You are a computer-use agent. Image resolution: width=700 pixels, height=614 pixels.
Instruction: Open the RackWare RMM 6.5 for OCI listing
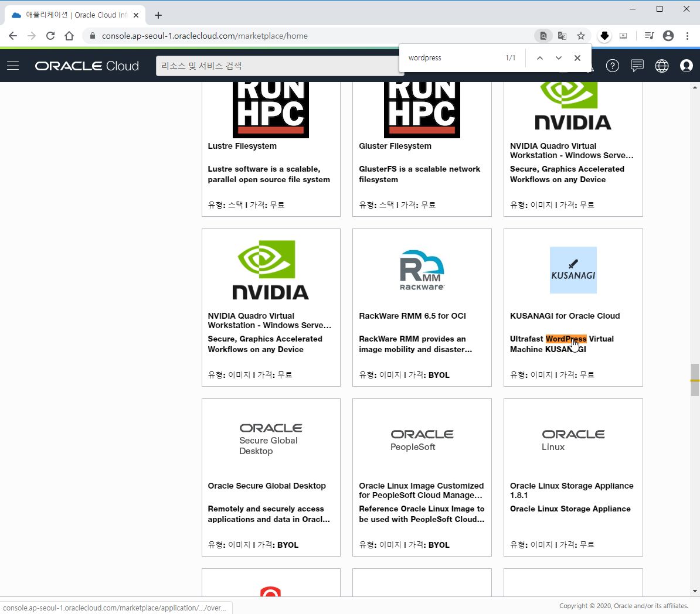coord(412,316)
